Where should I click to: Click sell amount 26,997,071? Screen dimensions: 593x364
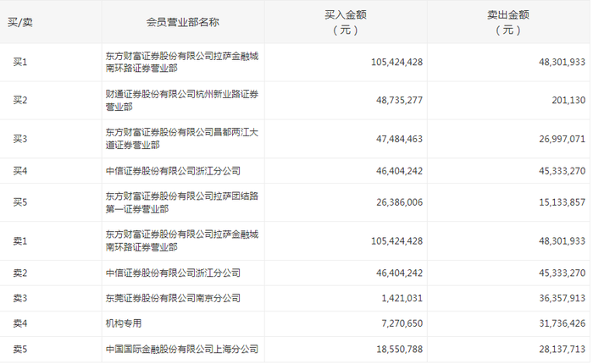click(562, 139)
